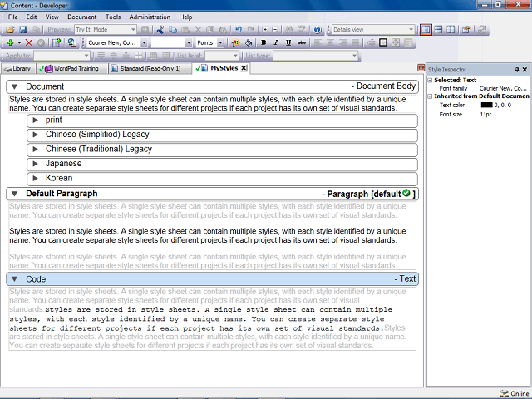Click the Online status indicator

point(515,393)
